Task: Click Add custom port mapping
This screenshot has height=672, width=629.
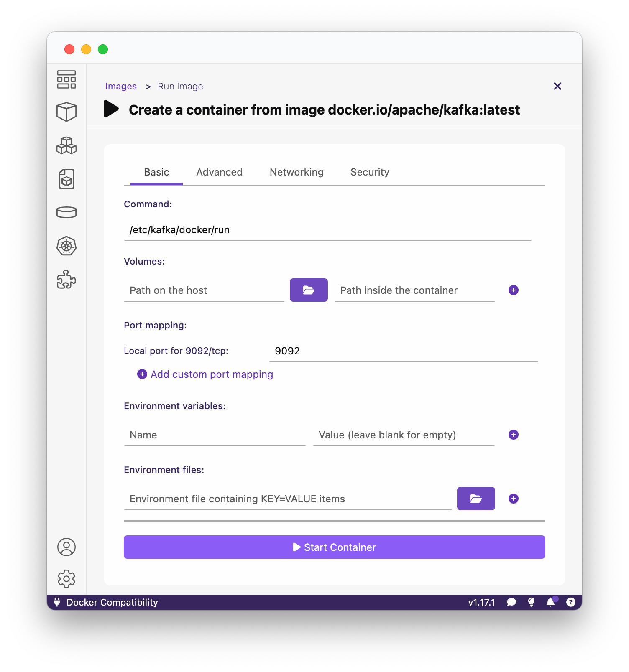Action: tap(205, 374)
